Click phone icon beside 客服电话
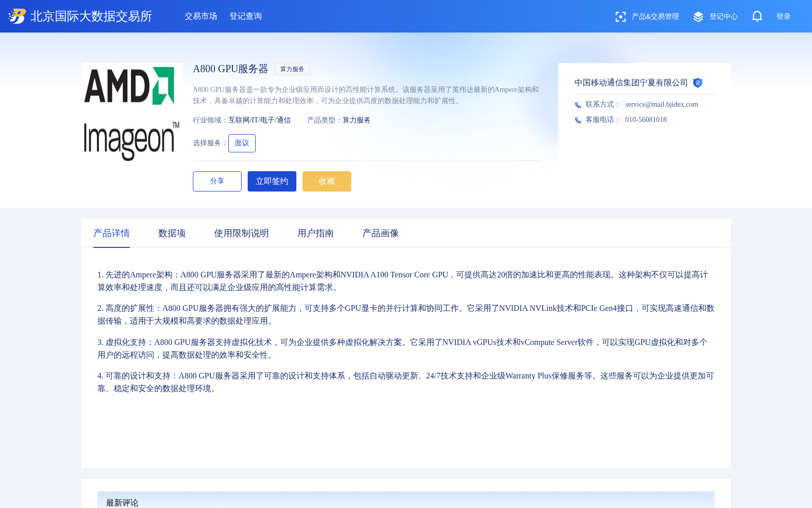 (x=578, y=120)
